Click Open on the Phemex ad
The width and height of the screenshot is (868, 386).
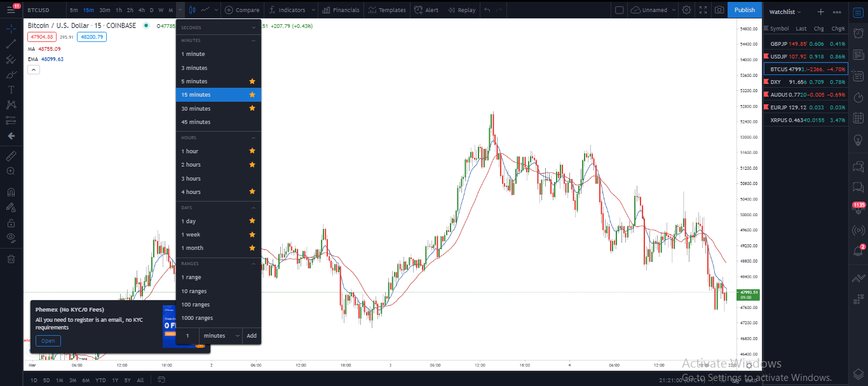tap(48, 341)
